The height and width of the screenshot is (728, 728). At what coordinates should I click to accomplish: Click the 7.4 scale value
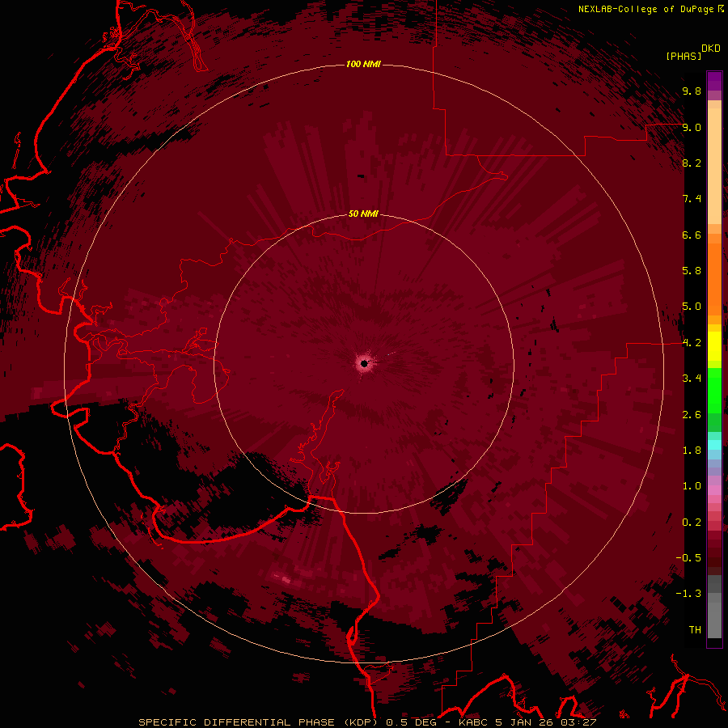[692, 199]
